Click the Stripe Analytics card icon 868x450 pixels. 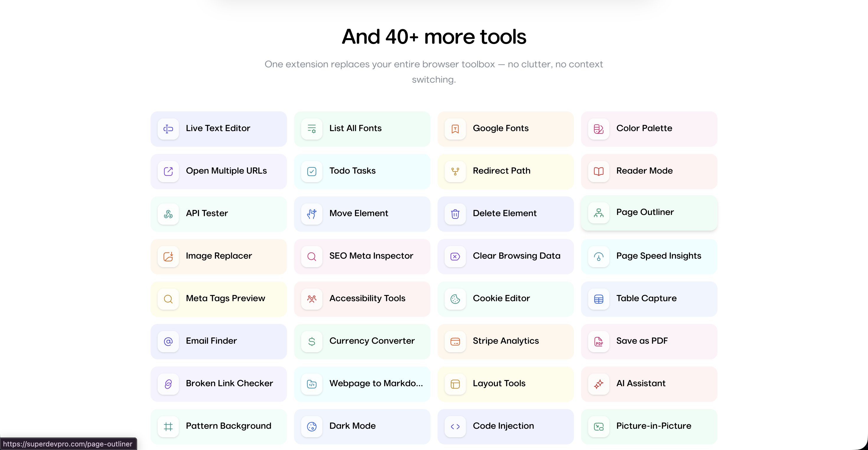pyautogui.click(x=455, y=341)
